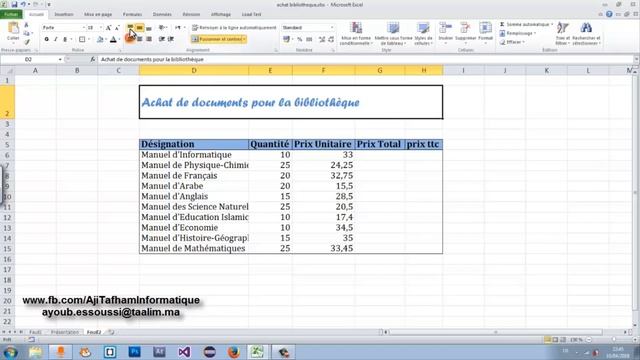Screen dimensions: 640x360
Task: Open Effacer menu
Action: point(512,42)
